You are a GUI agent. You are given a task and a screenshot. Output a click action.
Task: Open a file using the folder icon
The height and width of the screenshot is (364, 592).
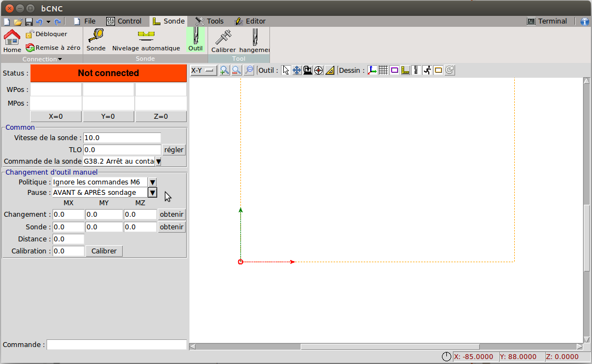tap(18, 21)
